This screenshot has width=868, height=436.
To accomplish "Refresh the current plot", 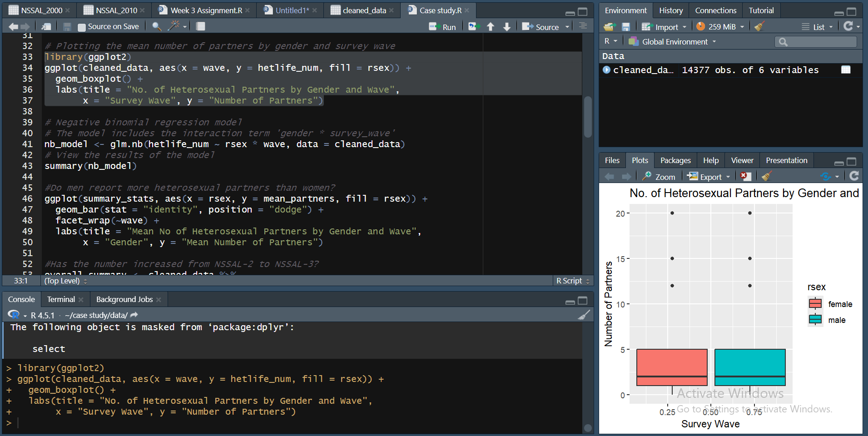I will pos(854,176).
